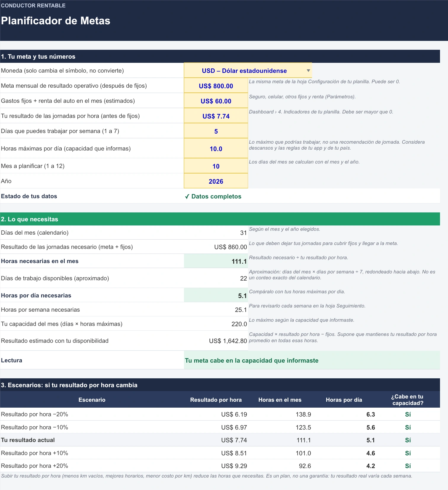This screenshot has height=490, width=448.
Task: Click the 'Resultado por hora' column header
Action: [x=216, y=400]
